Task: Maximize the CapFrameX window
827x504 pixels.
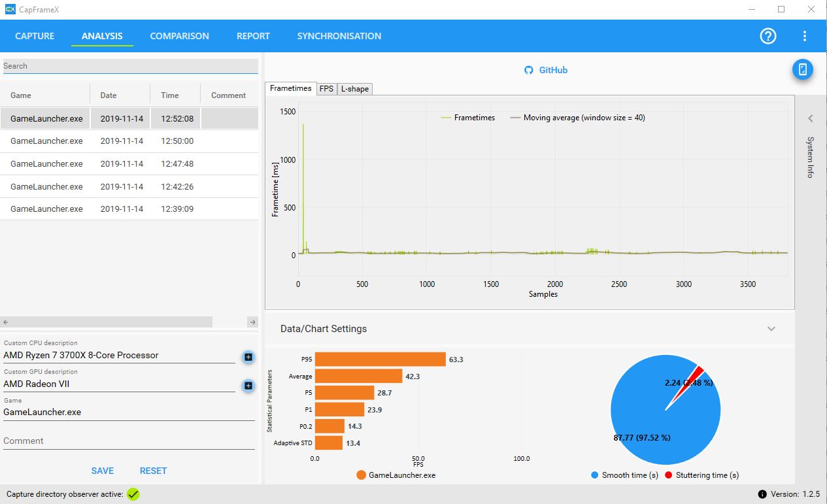Action: (x=781, y=9)
